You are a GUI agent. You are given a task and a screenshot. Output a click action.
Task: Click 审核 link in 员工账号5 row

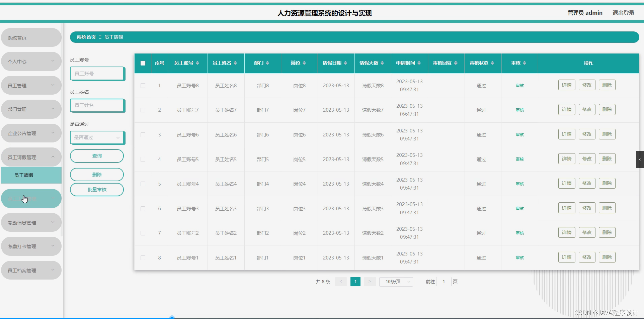click(x=520, y=159)
